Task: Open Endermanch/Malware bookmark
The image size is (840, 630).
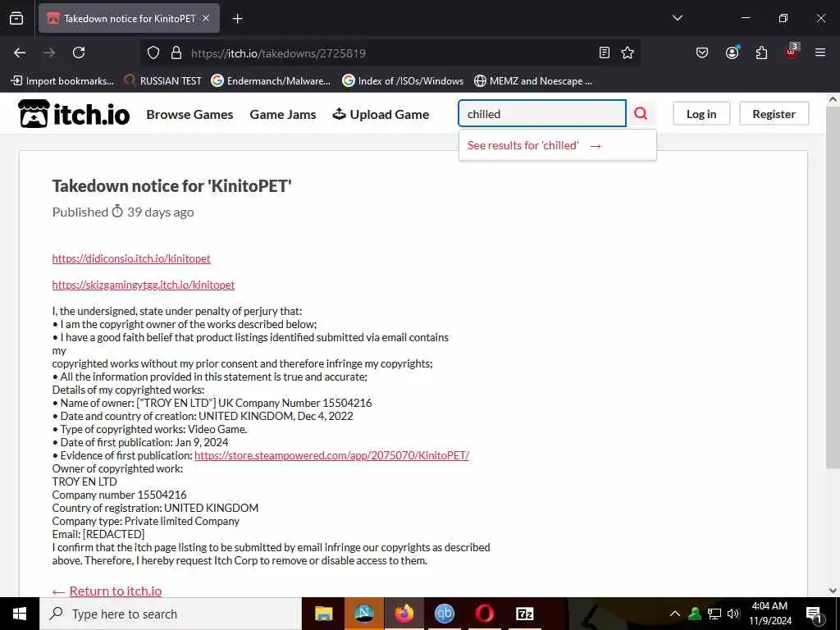Action: 271,81
